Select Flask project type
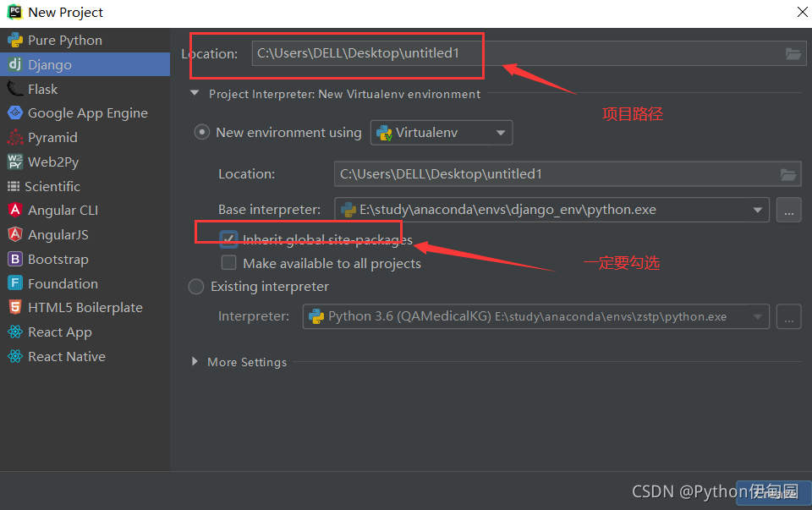Screen dimensions: 812x510 coord(85,89)
